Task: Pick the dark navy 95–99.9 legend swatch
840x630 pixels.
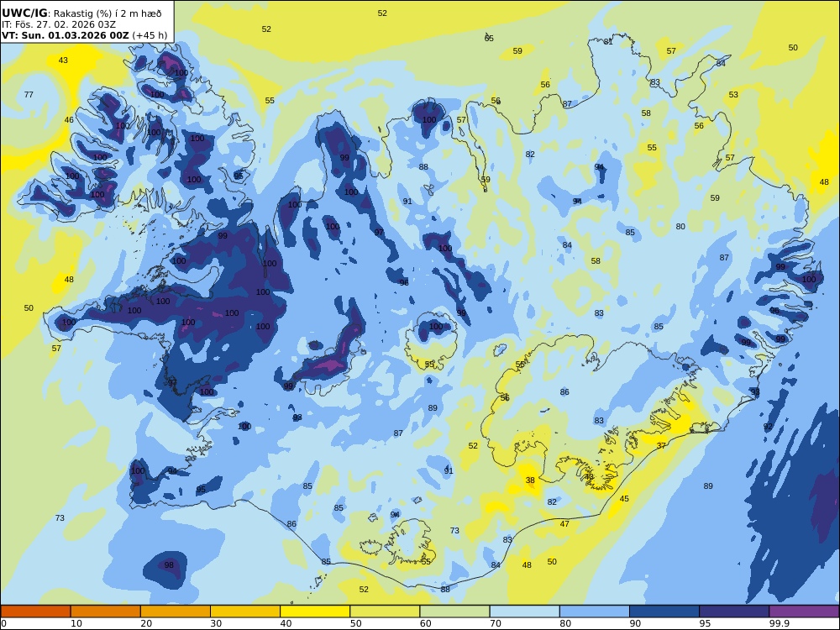Action: tap(734, 612)
